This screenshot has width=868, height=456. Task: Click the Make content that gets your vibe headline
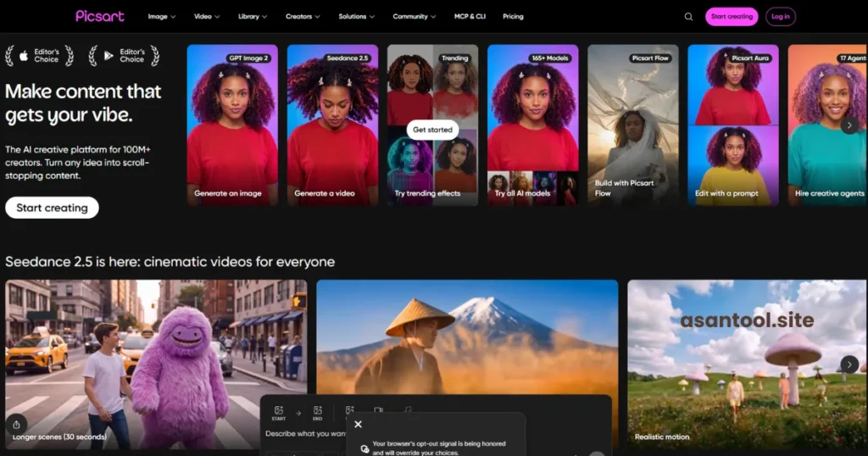(x=83, y=103)
